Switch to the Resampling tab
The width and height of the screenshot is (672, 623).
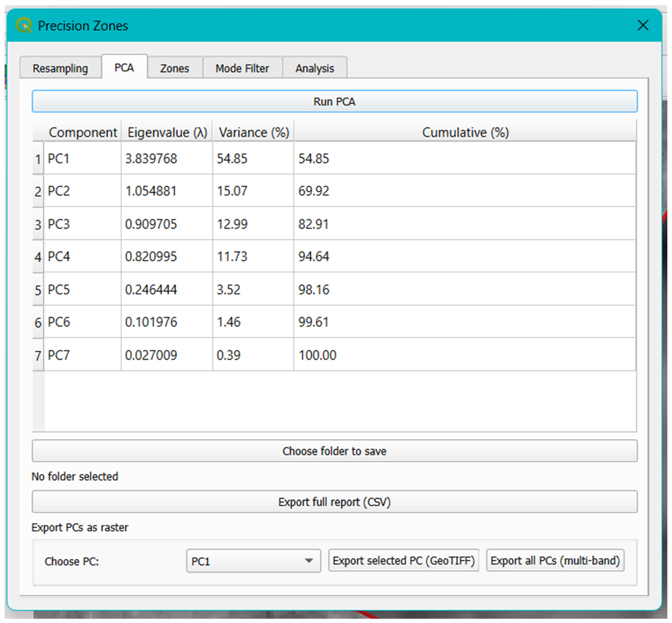point(60,68)
